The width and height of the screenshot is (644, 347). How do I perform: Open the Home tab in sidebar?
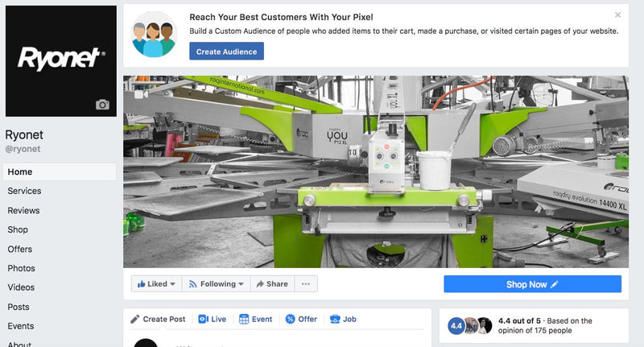pyautogui.click(x=59, y=171)
